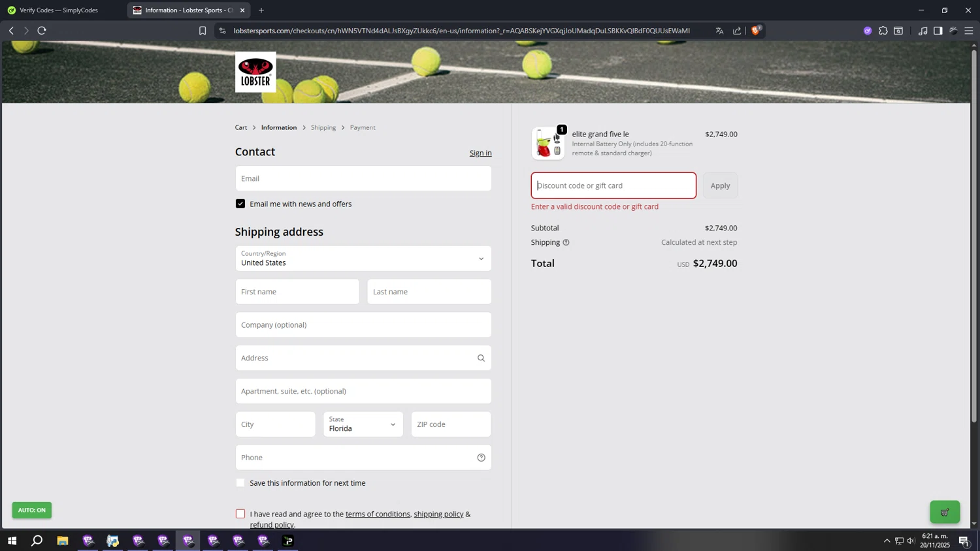Click the browser address bar URL
The width and height of the screenshot is (980, 551).
[461, 31]
